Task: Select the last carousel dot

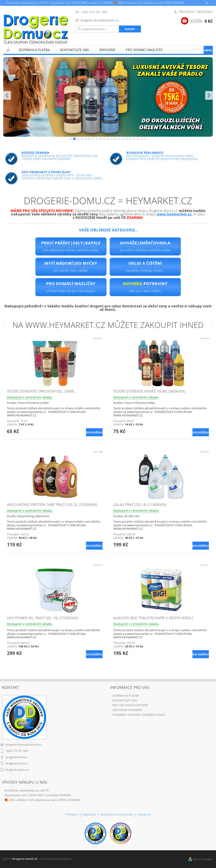Action: tap(145, 139)
